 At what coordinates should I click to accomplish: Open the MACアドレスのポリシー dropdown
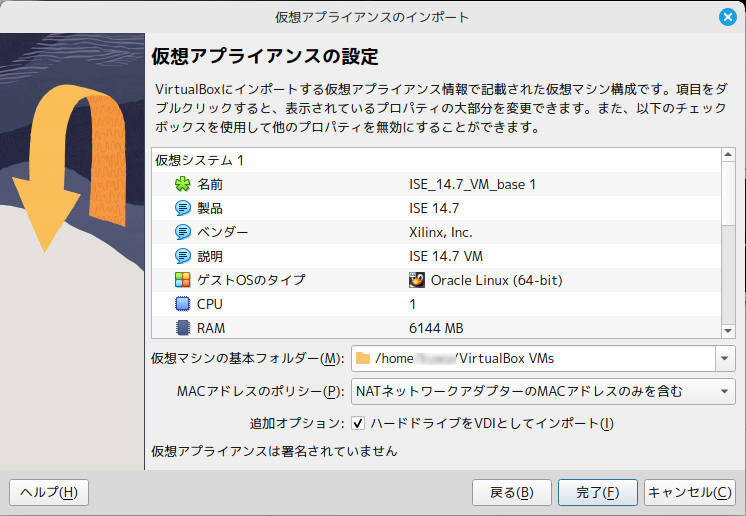543,391
